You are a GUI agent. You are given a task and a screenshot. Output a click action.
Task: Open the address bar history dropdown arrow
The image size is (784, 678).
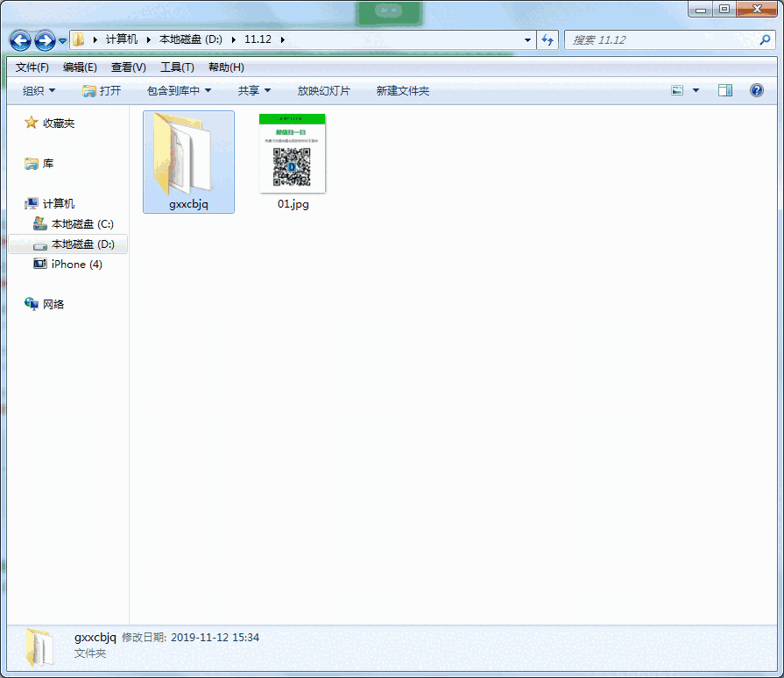coord(526,40)
